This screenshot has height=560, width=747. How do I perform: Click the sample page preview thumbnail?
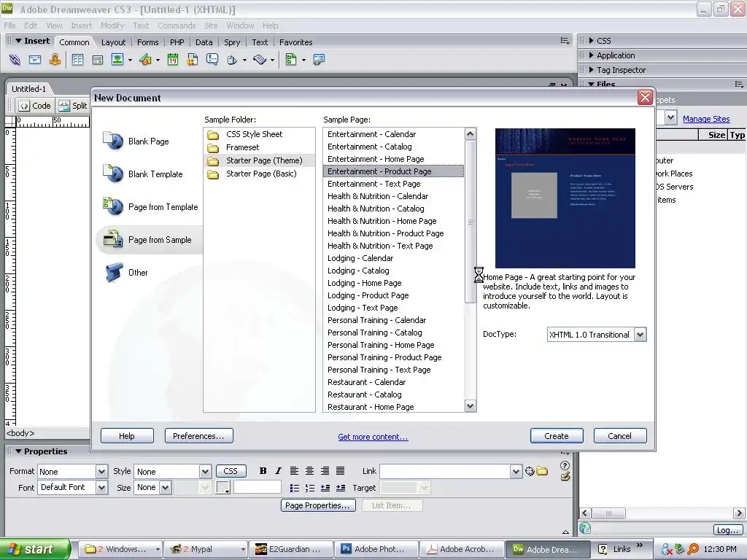(x=565, y=198)
